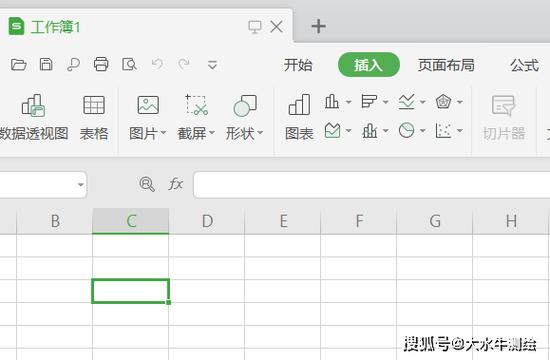Image resolution: width=550 pixels, height=360 pixels.
Task: Open insert function fx button
Action: click(x=175, y=184)
